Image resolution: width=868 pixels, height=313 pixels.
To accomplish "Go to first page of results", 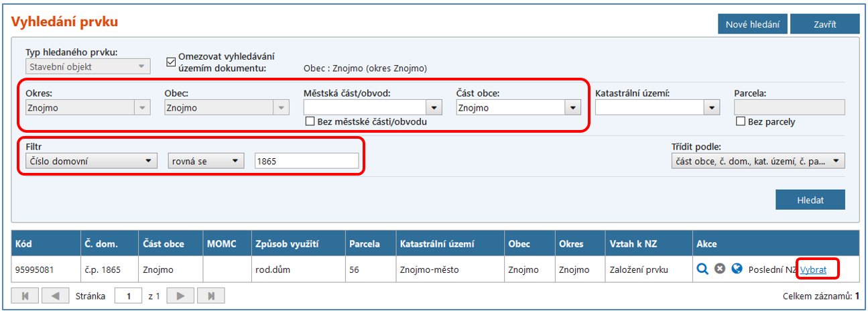I will [x=25, y=296].
